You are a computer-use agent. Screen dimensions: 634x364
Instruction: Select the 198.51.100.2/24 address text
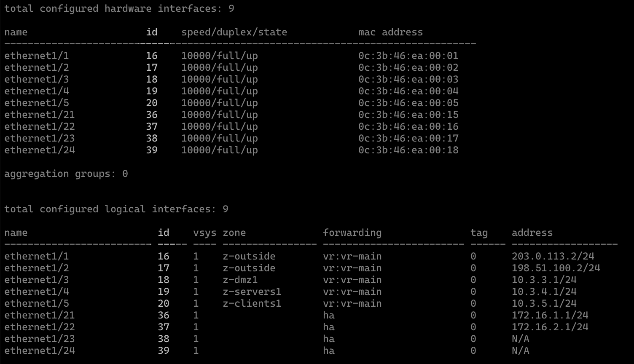coord(556,268)
